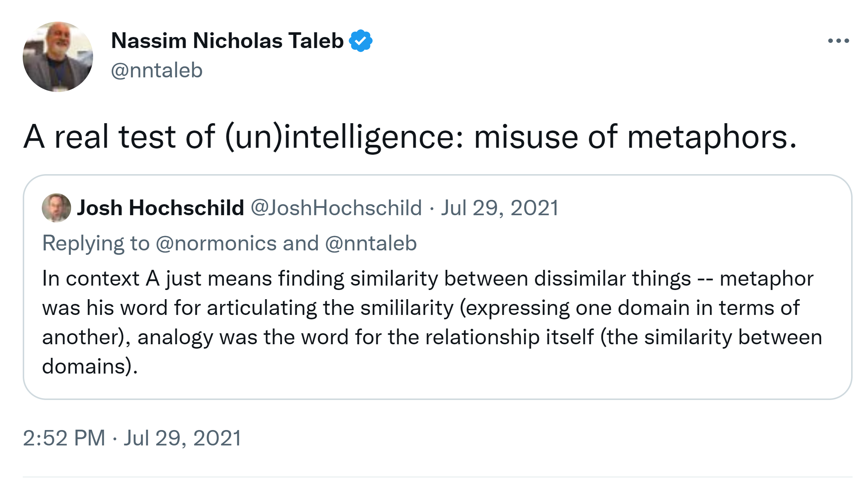Open Josh Hochschild's name in quoted tweet
Viewport: 868px width, 492px height.
pos(160,208)
